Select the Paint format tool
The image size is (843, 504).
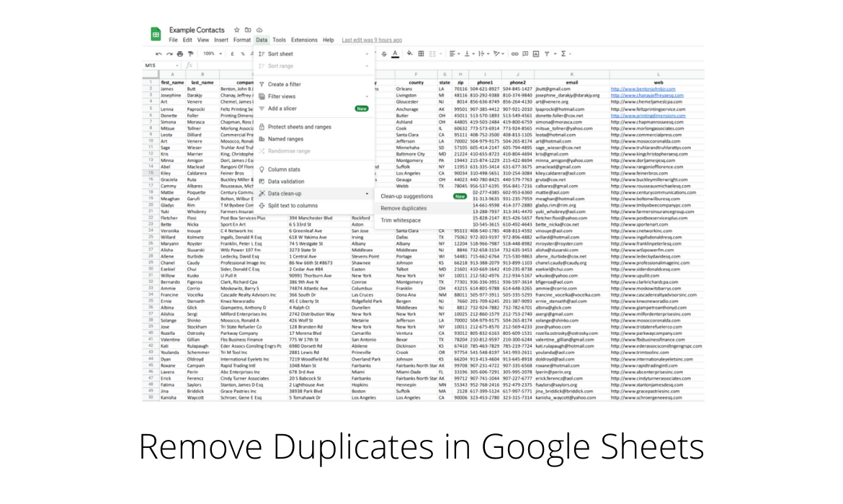coord(190,54)
